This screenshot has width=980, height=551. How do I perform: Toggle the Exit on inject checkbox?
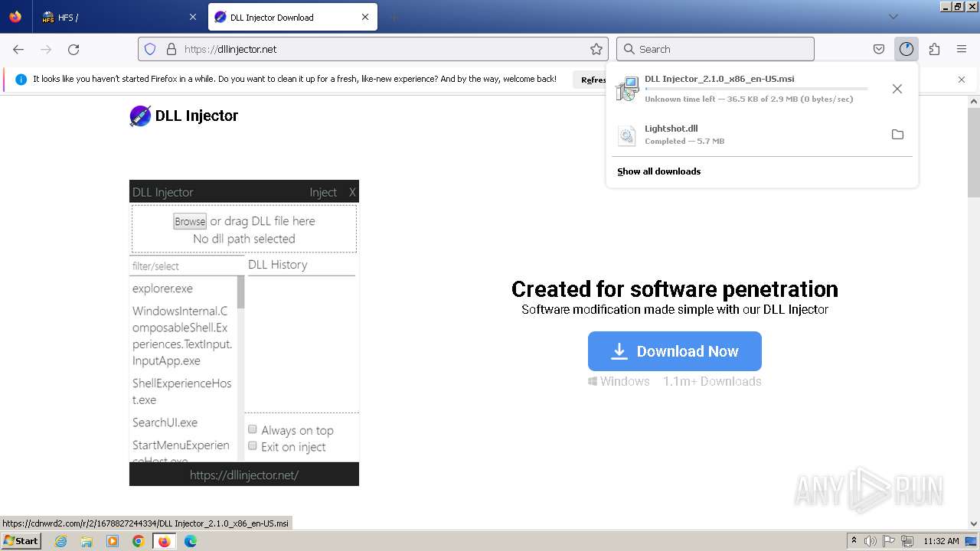pos(252,446)
